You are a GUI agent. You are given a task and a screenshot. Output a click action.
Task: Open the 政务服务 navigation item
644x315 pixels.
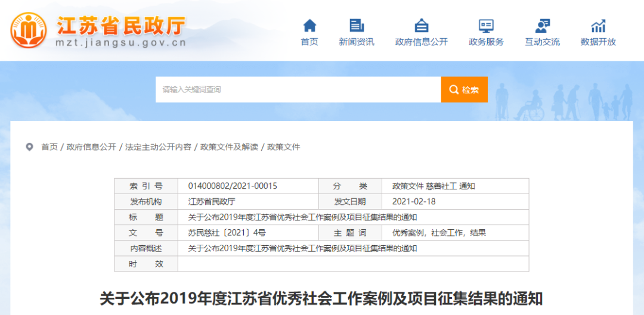pyautogui.click(x=486, y=42)
